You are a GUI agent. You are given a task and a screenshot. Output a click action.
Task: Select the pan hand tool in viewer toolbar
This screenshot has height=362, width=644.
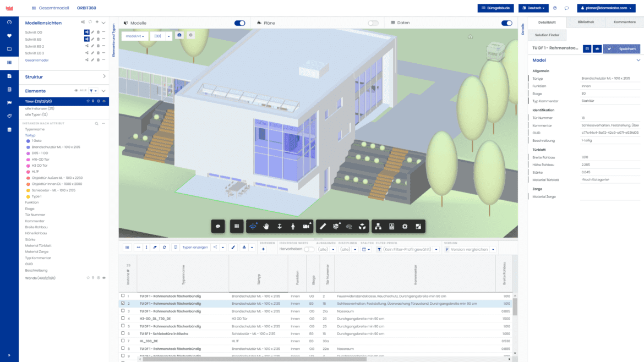[266, 226]
